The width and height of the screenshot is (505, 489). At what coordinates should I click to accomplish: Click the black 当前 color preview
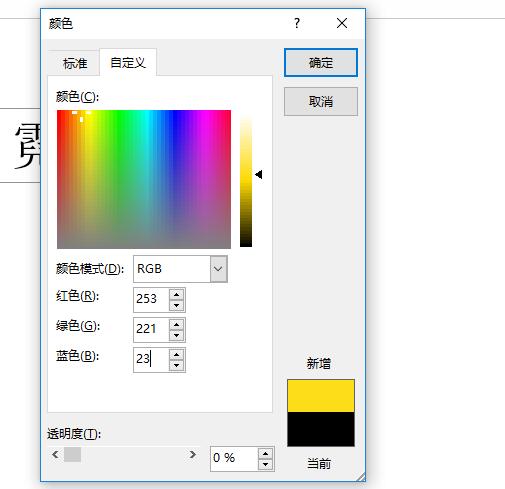click(x=321, y=429)
